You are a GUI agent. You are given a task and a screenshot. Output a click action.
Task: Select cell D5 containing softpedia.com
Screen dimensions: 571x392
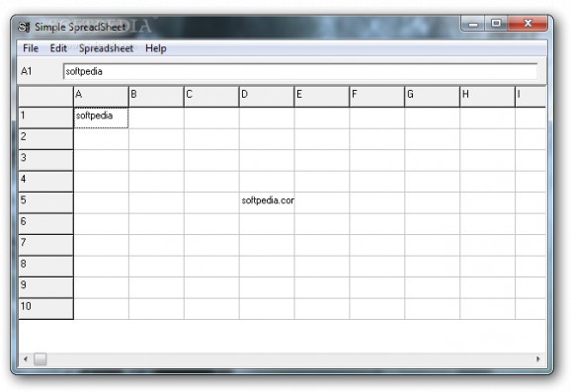pos(267,202)
